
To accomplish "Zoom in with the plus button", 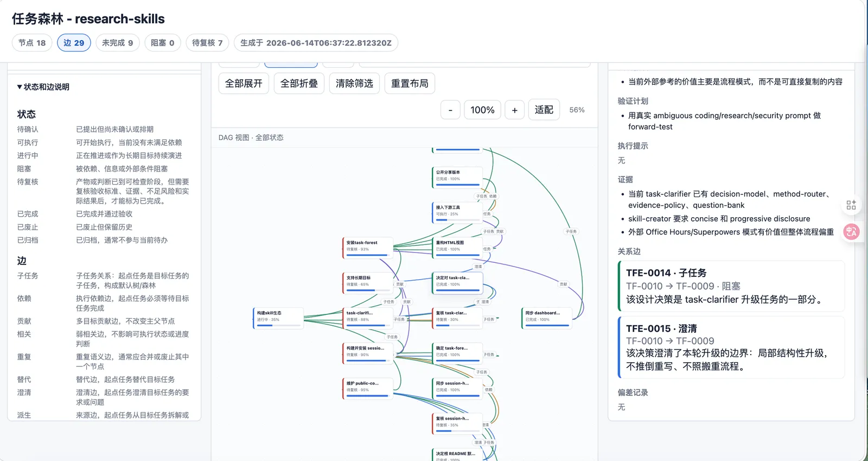I will click(515, 110).
